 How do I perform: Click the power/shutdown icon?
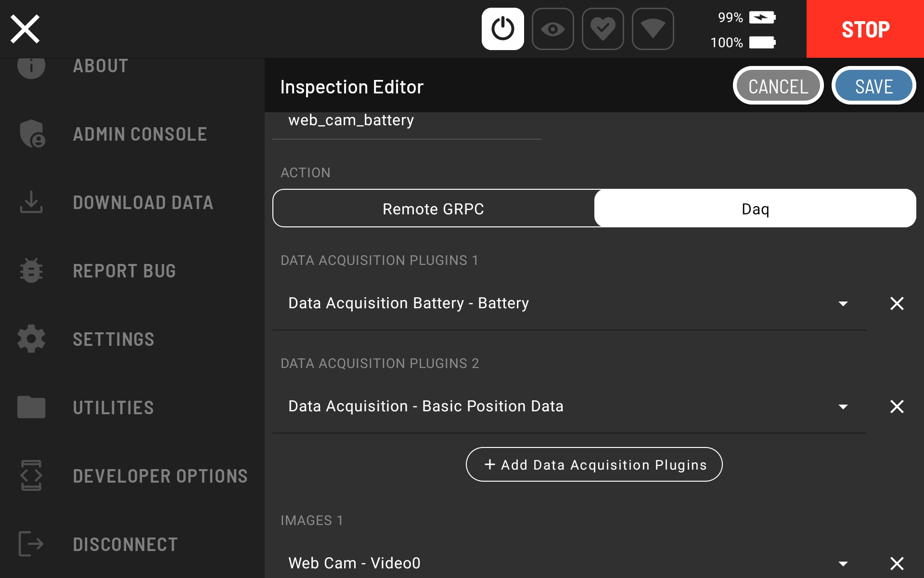click(x=503, y=28)
